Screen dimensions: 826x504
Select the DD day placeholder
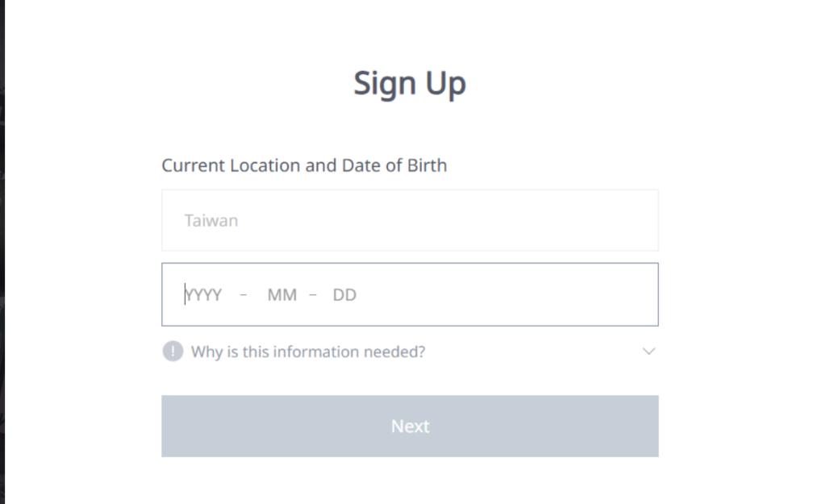344,295
